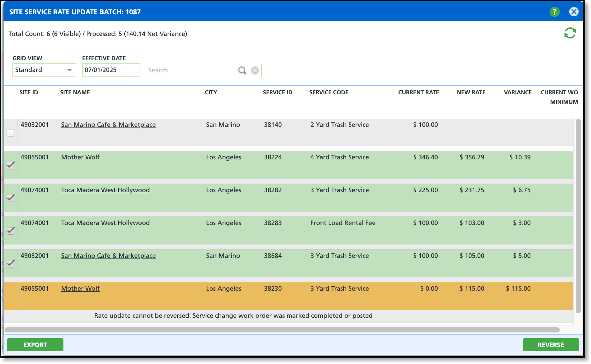591x364 pixels.
Task: Check the box for service 38140
Action: pos(11,133)
